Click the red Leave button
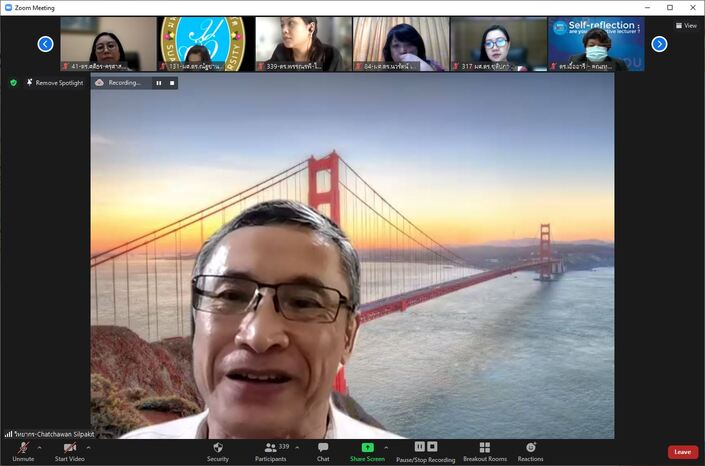The height and width of the screenshot is (466, 705). pyautogui.click(x=682, y=452)
